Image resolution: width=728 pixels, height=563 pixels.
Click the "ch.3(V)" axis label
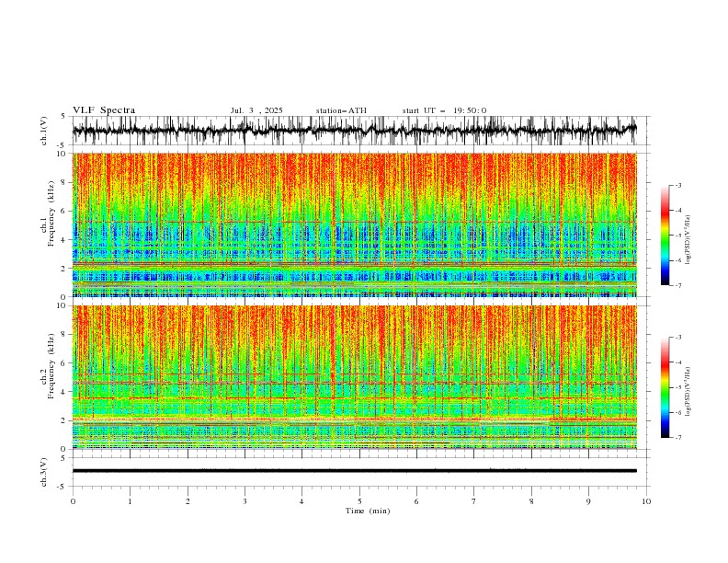pos(44,472)
